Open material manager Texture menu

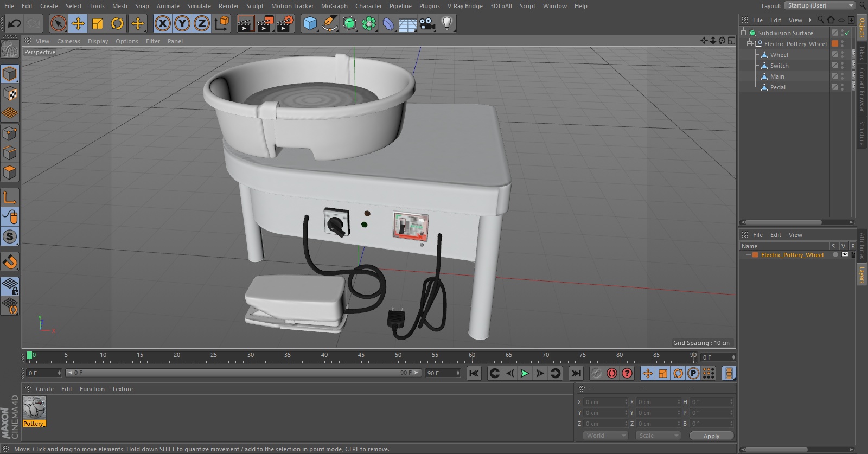coord(122,389)
